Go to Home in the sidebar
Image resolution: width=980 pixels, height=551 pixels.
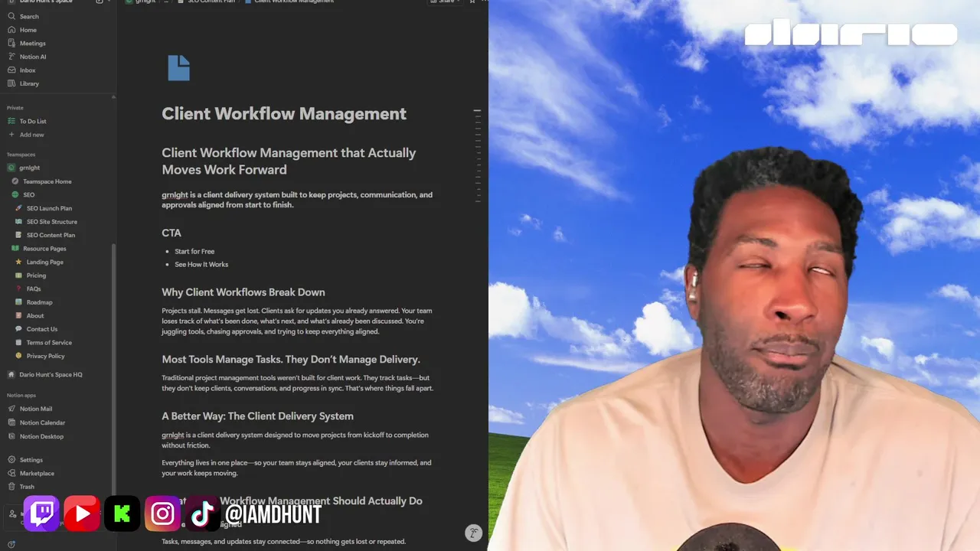[28, 30]
